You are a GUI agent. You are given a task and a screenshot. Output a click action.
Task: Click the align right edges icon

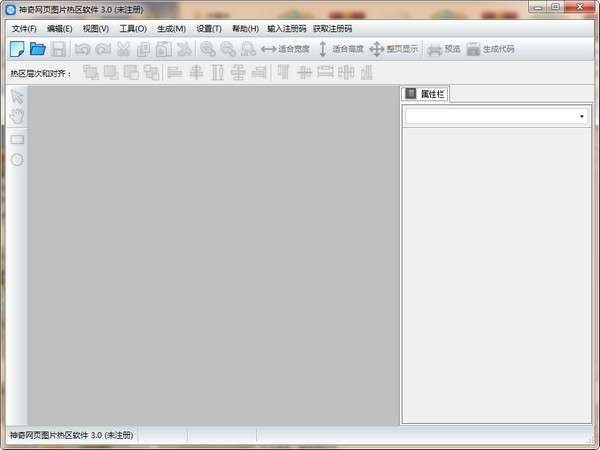click(x=259, y=72)
